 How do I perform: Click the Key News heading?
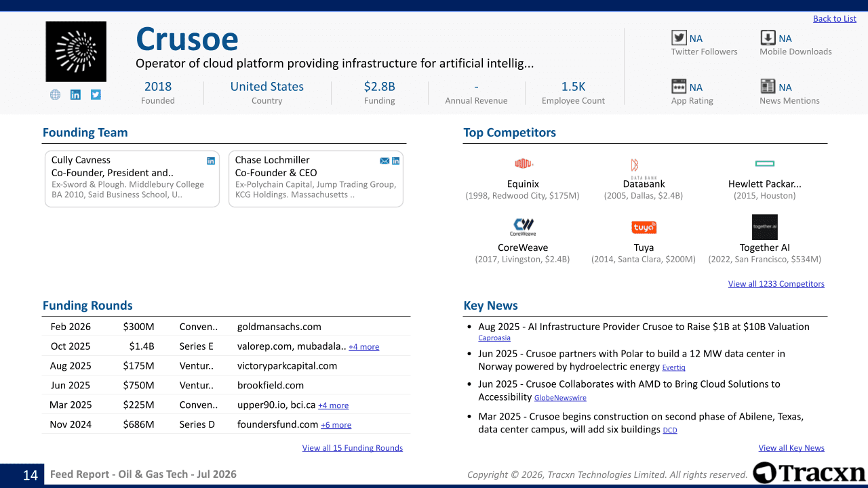[x=491, y=306]
